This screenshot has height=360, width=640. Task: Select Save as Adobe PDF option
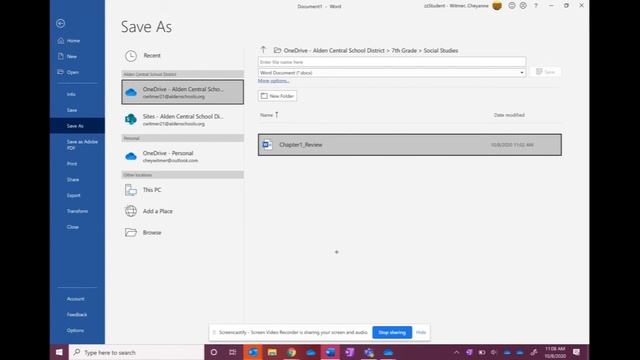pos(82,144)
